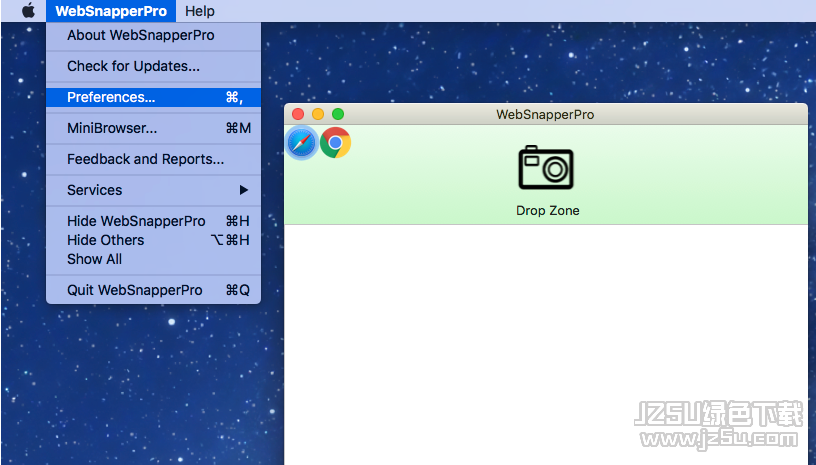Zoom the WebSnapperPro window with green button
Screen dimensions: 816x465
point(338,114)
